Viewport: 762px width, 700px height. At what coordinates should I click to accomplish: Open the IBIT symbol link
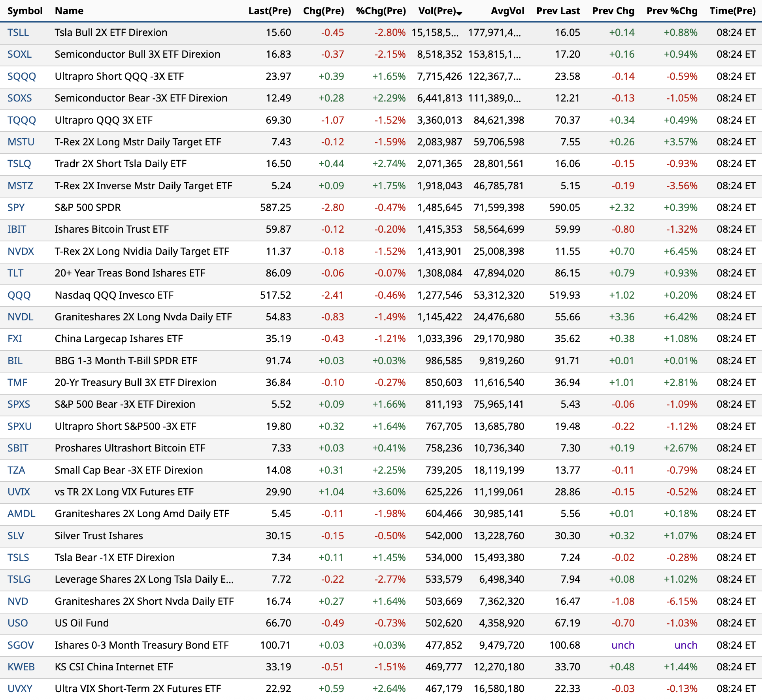(17, 229)
